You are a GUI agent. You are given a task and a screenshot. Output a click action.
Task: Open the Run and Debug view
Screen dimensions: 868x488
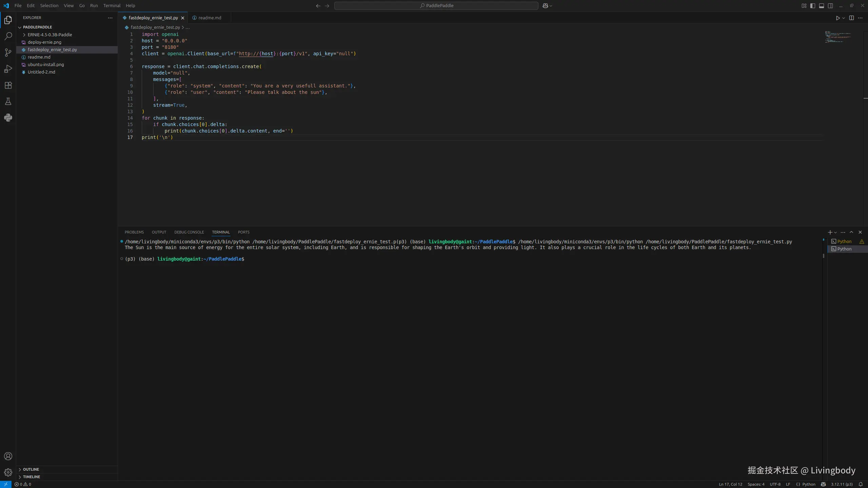8,69
